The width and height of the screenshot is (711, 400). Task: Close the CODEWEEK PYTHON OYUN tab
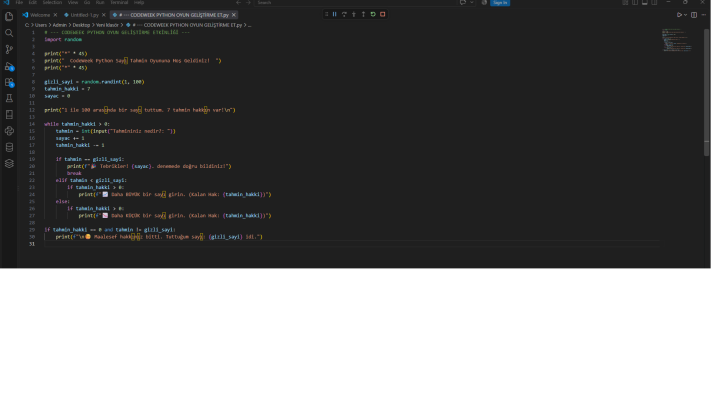(234, 15)
